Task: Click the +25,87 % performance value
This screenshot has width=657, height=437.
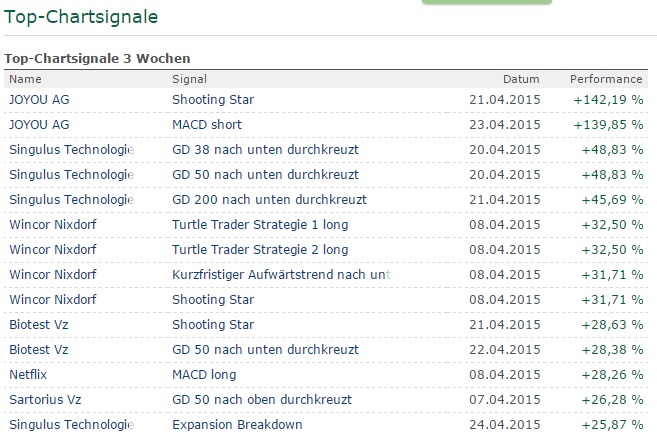Action: coord(612,424)
